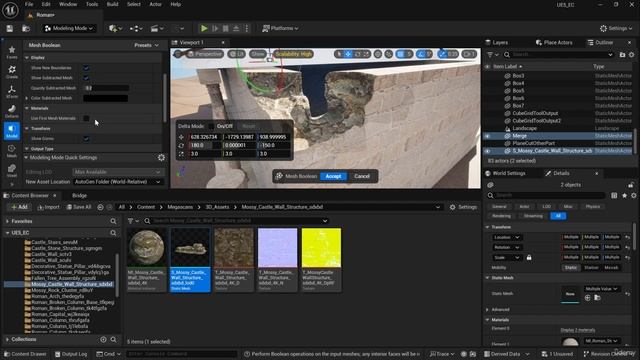Click the Play in editor button

click(x=204, y=28)
